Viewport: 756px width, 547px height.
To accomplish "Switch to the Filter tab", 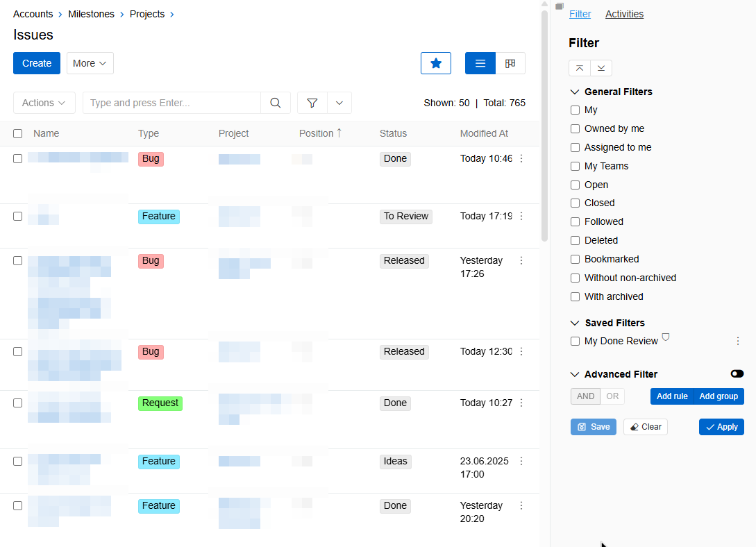I will point(580,14).
